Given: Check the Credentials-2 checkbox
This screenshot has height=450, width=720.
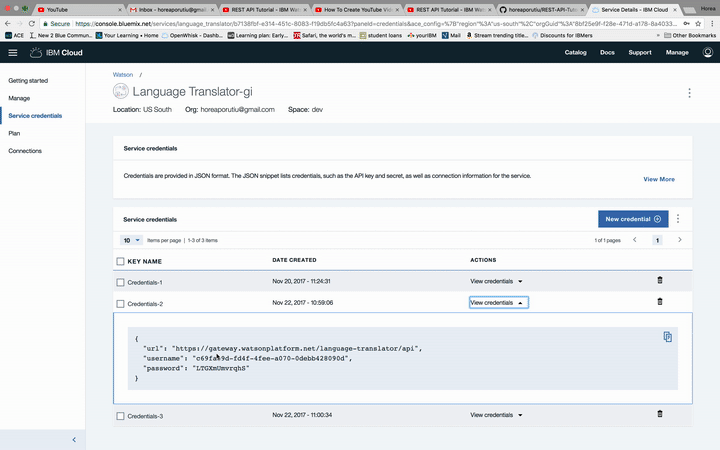Looking at the screenshot, I should 120,304.
